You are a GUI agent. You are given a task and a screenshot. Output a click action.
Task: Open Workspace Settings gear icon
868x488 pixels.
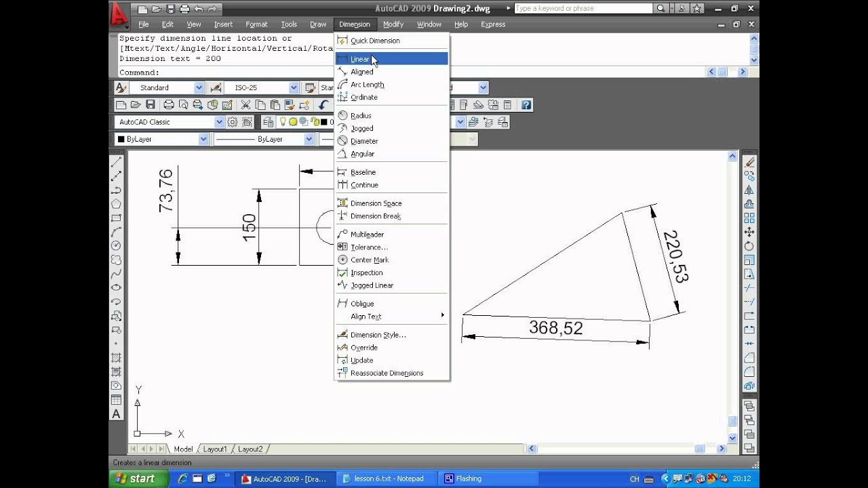click(x=233, y=122)
